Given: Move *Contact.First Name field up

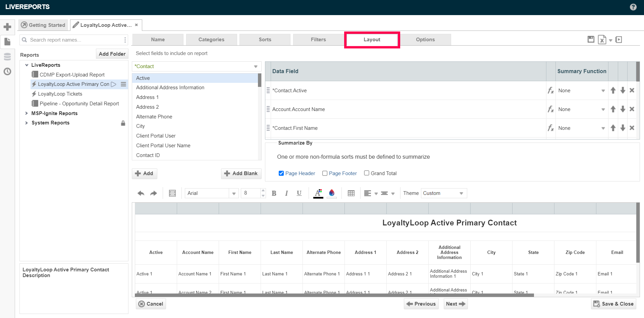Looking at the screenshot, I should coord(613,128).
